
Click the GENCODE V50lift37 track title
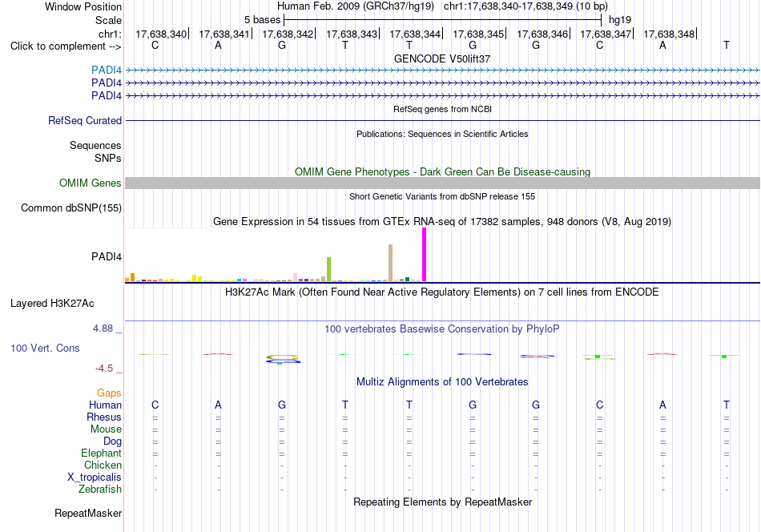[x=442, y=58]
